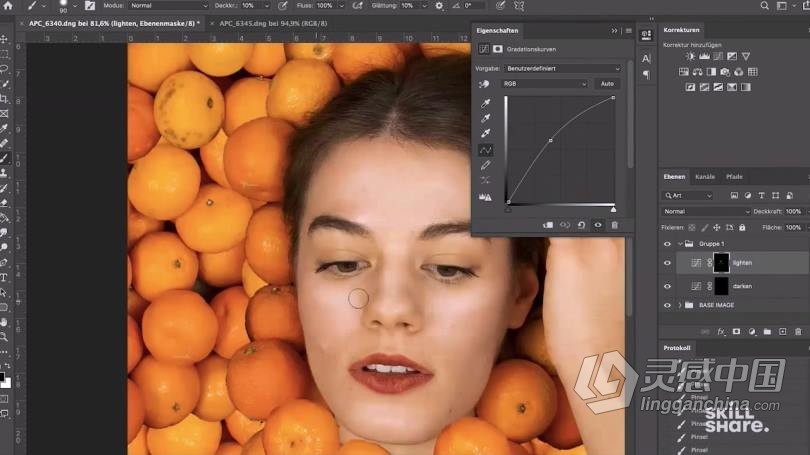Select the darken layer mask thumbnail
The image size is (810, 455).
coord(721,286)
